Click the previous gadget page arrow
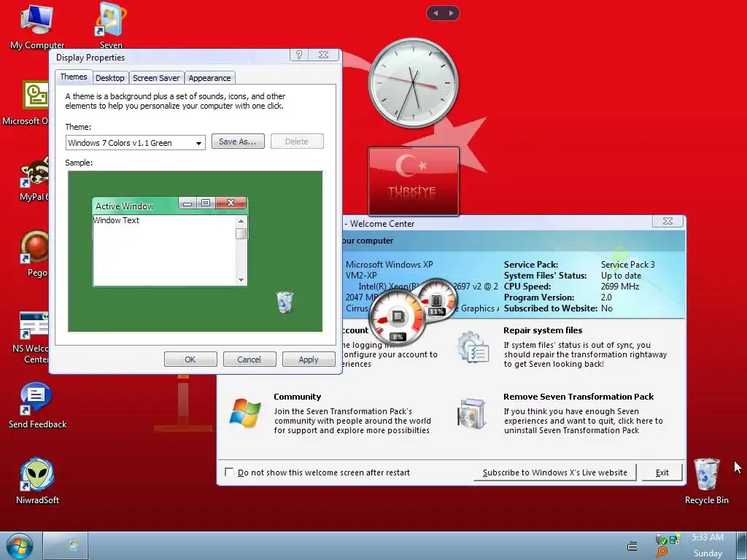Viewport: 747px width, 560px height. [x=436, y=13]
